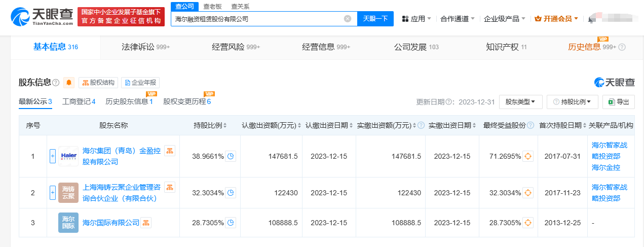Open the 持股比例 filter dropdown
This screenshot has height=247, width=644.
pos(573,101)
